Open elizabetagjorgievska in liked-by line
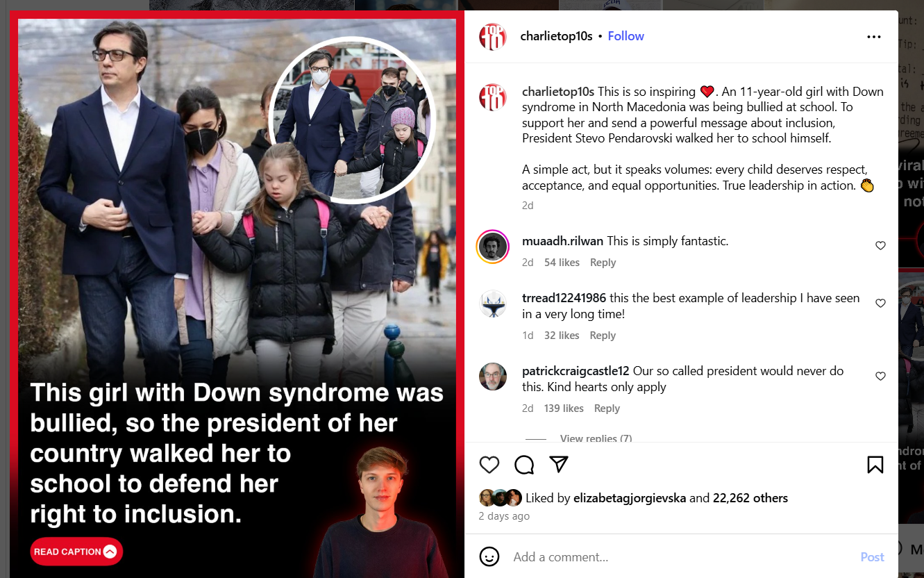The image size is (924, 578). 630,498
